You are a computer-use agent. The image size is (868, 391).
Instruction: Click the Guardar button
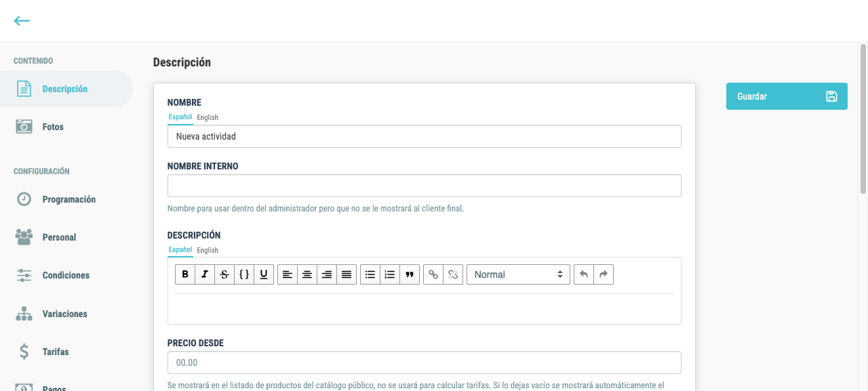coord(787,96)
